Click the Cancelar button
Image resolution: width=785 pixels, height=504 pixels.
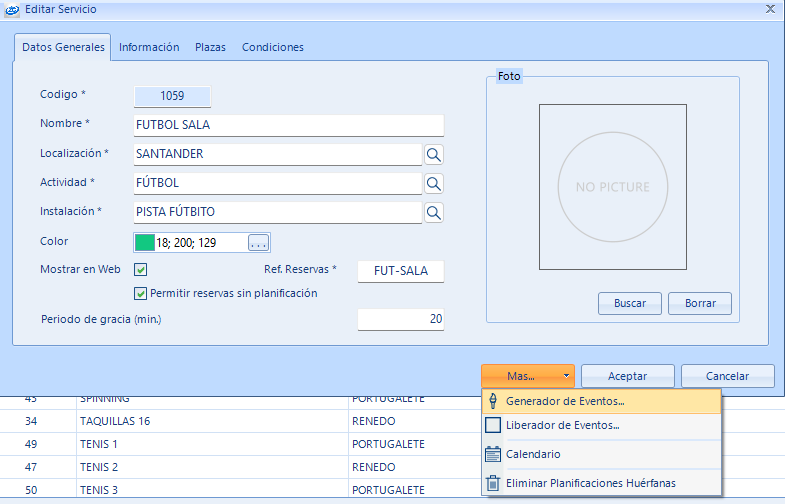pyautogui.click(x=727, y=376)
